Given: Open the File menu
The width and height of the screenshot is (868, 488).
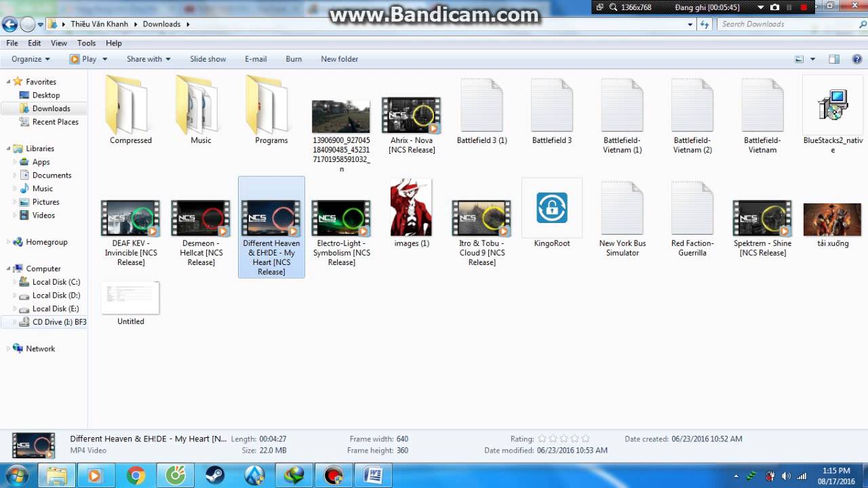Looking at the screenshot, I should pyautogui.click(x=12, y=43).
